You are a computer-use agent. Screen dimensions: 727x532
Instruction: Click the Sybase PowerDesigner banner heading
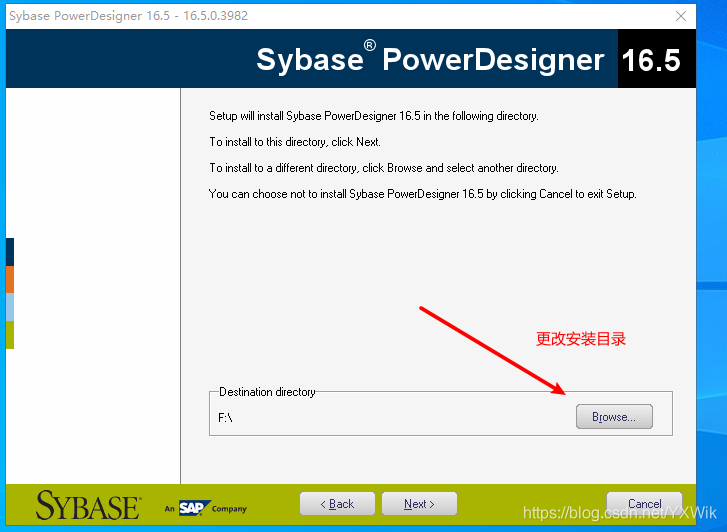tap(430, 58)
